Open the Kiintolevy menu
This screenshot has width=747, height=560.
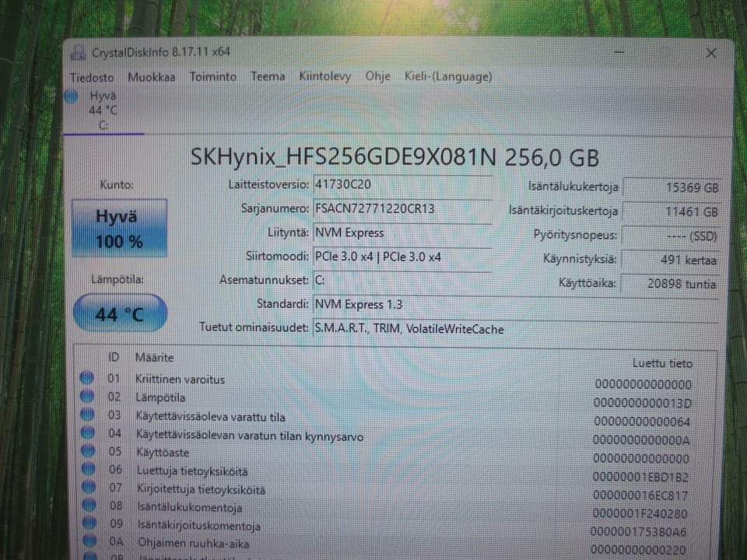pos(325,77)
